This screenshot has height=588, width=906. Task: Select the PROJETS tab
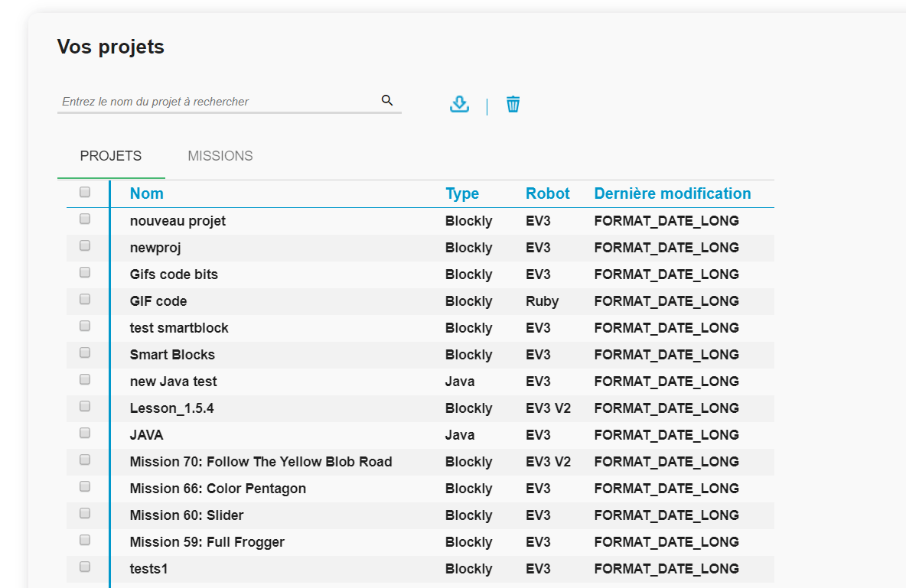pos(111,156)
